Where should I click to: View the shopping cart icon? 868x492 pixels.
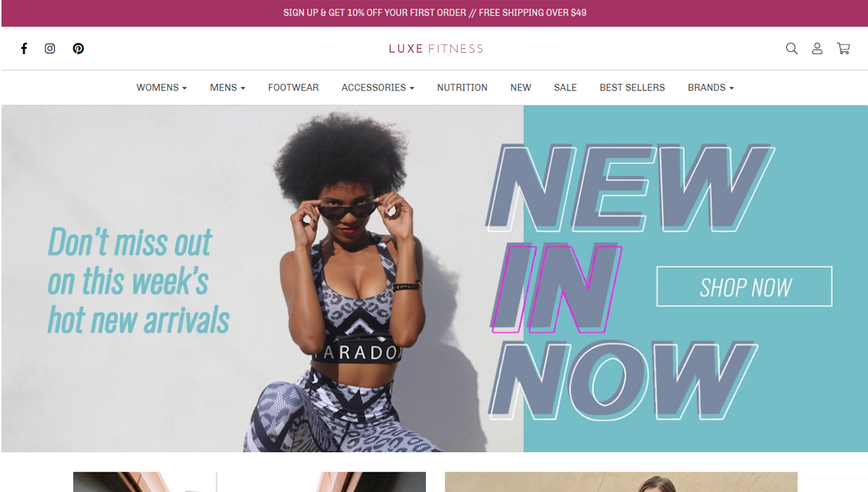click(x=843, y=48)
